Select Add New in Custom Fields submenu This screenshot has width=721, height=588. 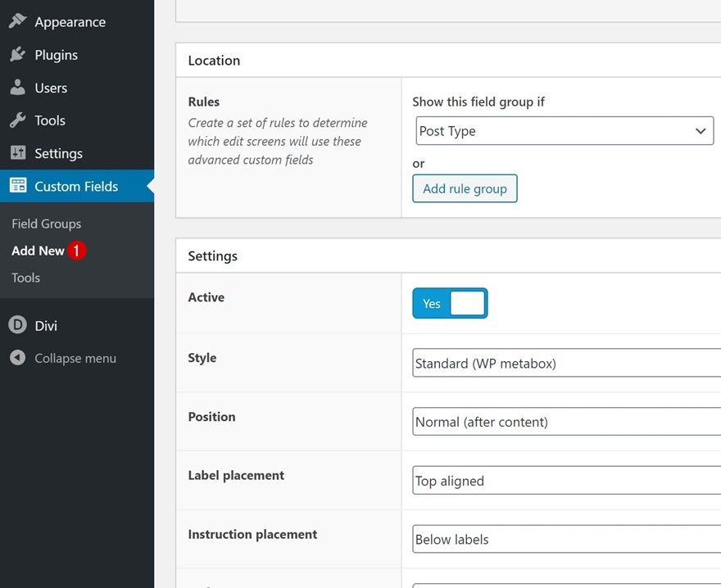pos(38,251)
